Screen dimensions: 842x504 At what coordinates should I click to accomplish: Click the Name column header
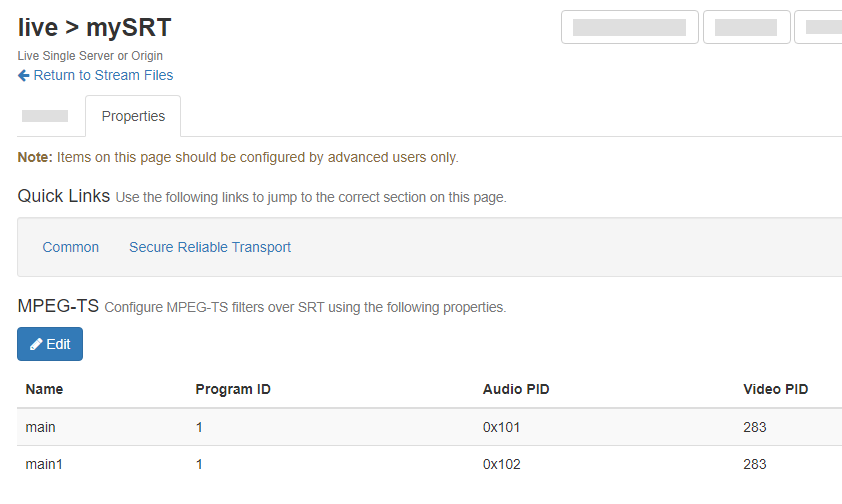coord(44,389)
